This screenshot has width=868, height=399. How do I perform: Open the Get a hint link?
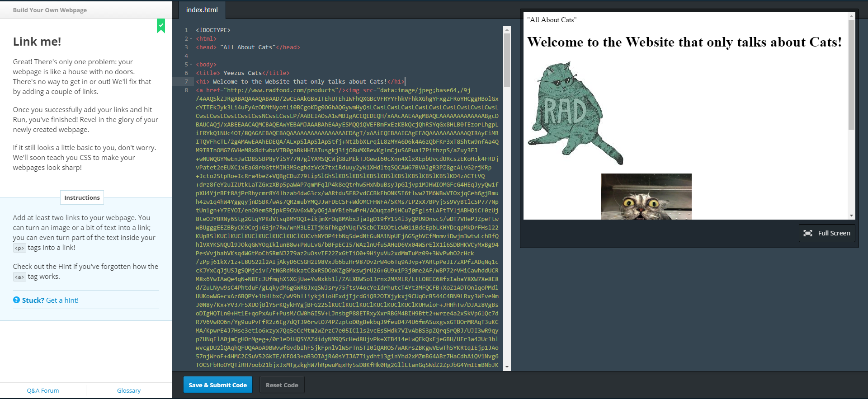pos(62,300)
